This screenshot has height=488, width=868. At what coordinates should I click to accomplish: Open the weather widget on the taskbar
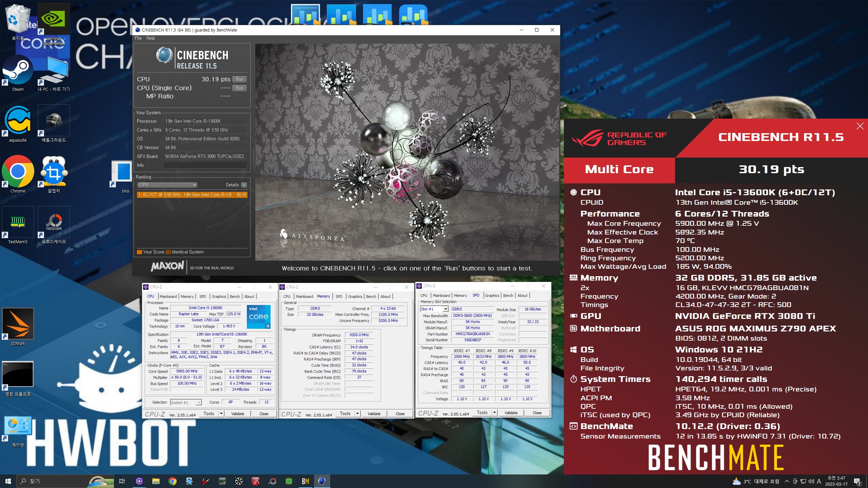pyautogui.click(x=756, y=481)
